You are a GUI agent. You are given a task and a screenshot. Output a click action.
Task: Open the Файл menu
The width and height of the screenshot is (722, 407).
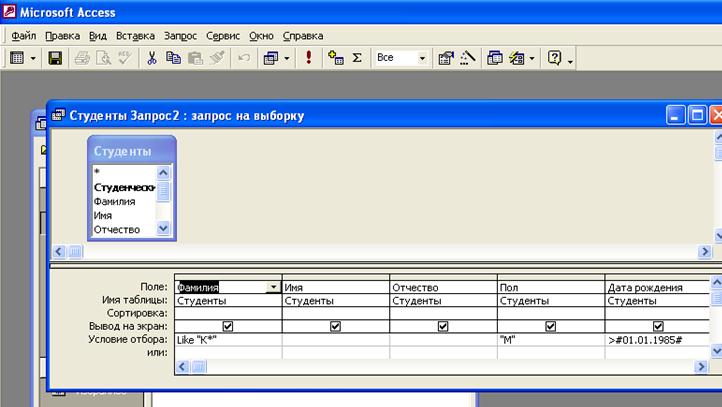[x=23, y=36]
